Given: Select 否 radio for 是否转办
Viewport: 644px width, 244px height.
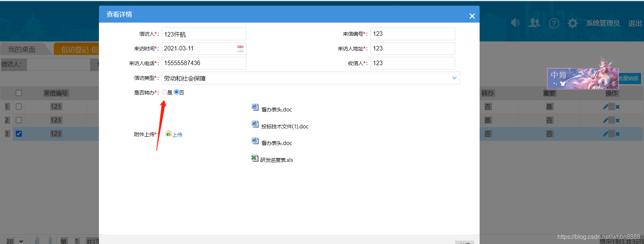Looking at the screenshot, I should (176, 92).
